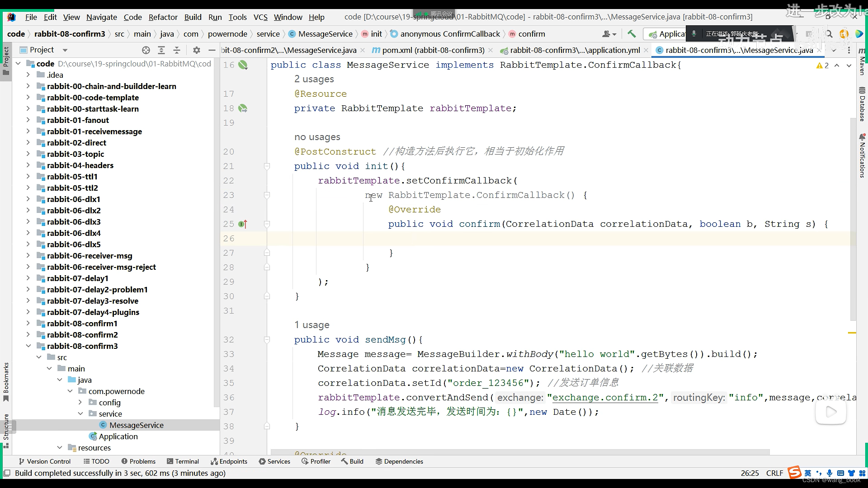
Task: Open the Terminal tool window button
Action: pos(183,461)
